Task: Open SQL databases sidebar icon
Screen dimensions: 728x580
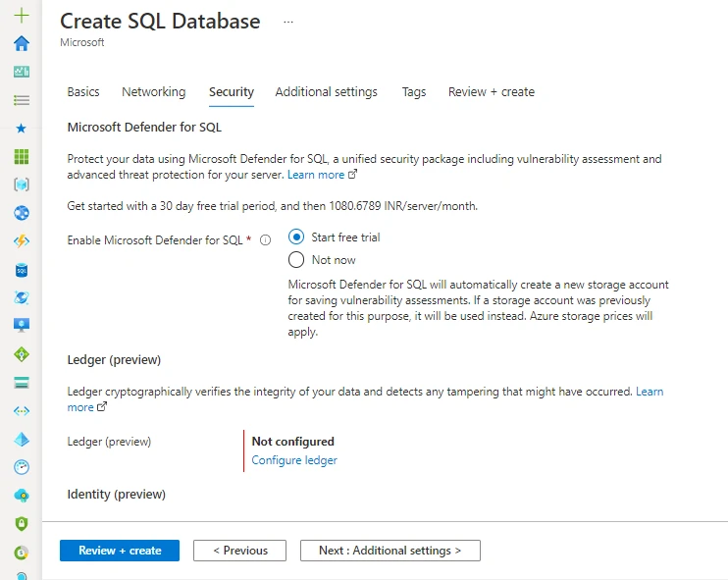Action: (22, 270)
